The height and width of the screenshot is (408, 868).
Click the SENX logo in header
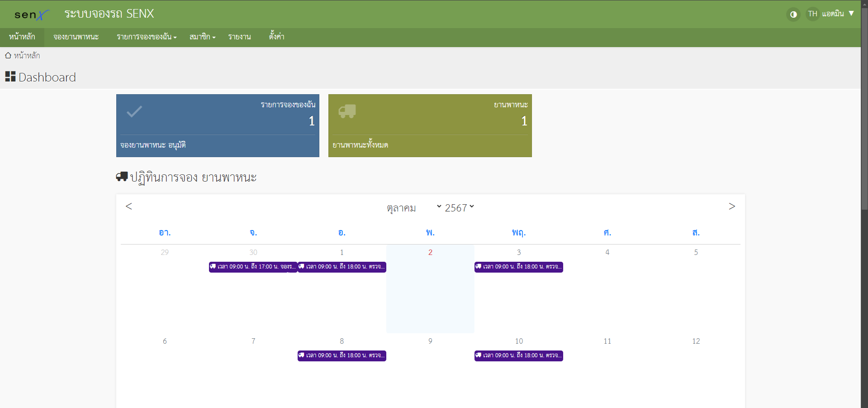tap(31, 14)
